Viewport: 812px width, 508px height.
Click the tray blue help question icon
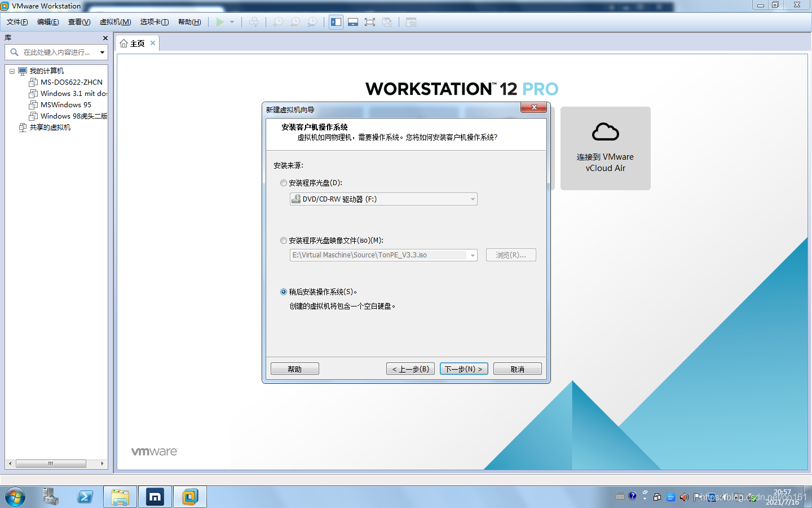tap(633, 496)
